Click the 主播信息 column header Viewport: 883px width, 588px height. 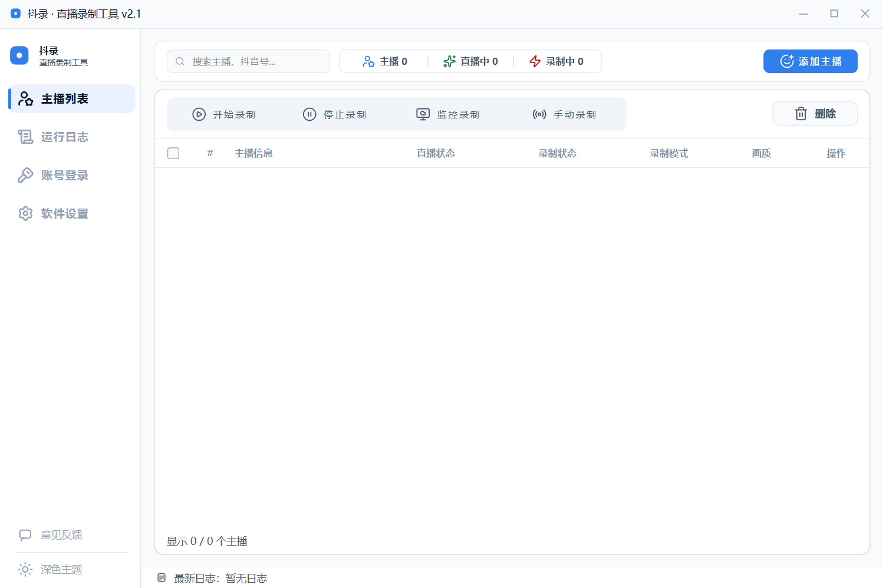253,153
